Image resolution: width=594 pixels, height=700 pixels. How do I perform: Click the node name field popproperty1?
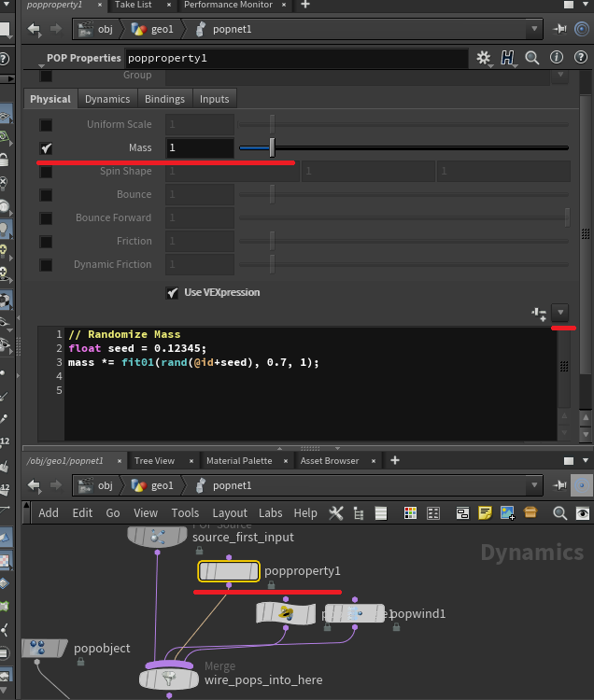[x=296, y=58]
